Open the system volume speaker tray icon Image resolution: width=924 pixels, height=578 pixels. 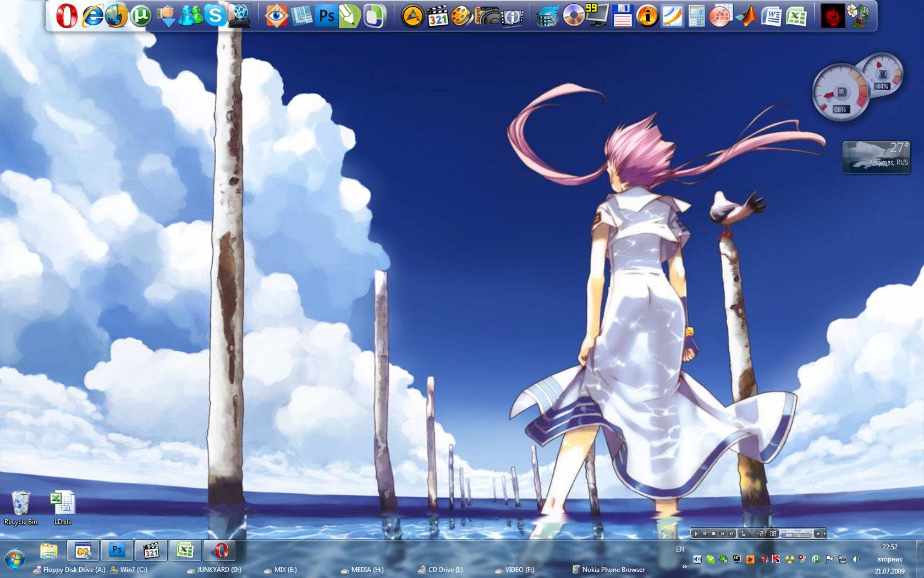coord(856,559)
